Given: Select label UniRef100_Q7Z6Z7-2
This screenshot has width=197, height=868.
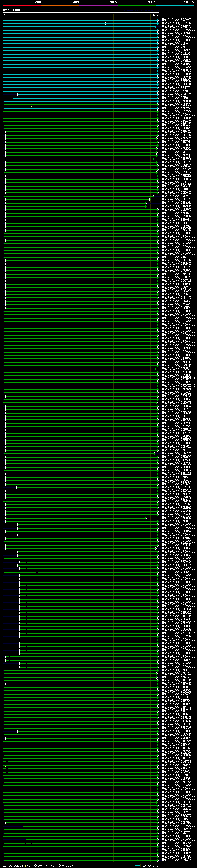Looking at the screenshot, I should coord(179,386).
